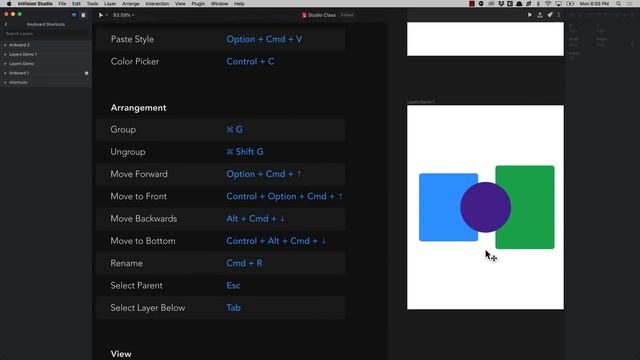Open the Notification Center icon
The height and width of the screenshot is (360, 640).
pos(630,4)
